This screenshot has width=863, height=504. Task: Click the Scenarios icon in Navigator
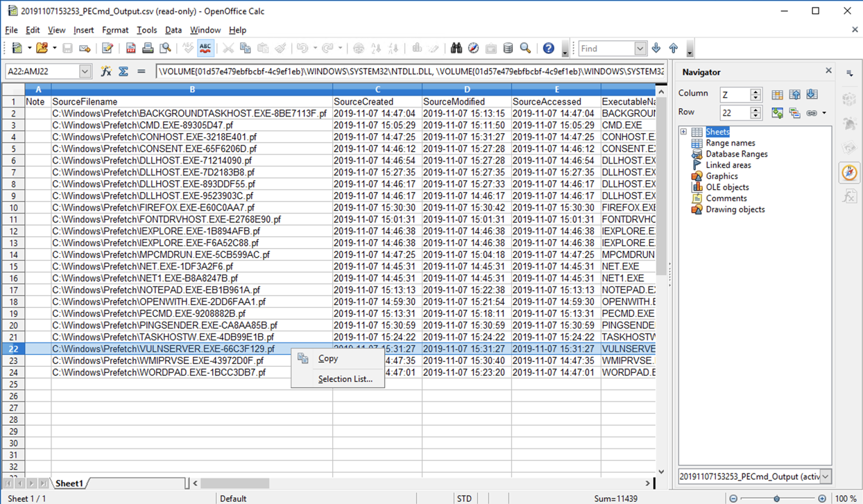794,112
